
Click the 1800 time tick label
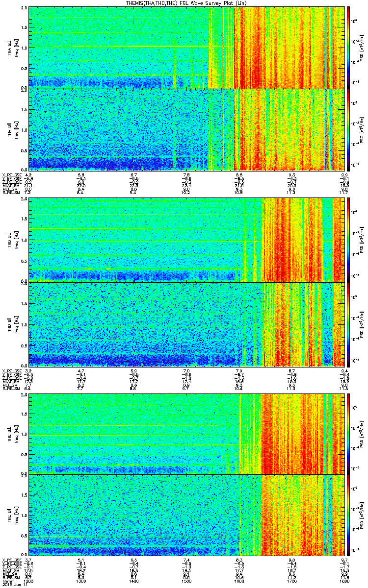(x=344, y=582)
